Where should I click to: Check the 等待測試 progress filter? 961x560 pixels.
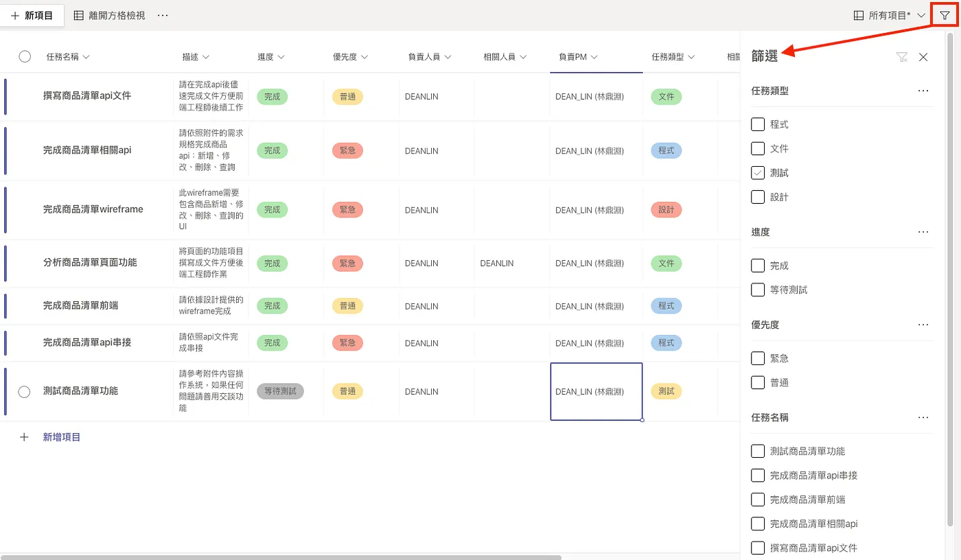tap(758, 290)
